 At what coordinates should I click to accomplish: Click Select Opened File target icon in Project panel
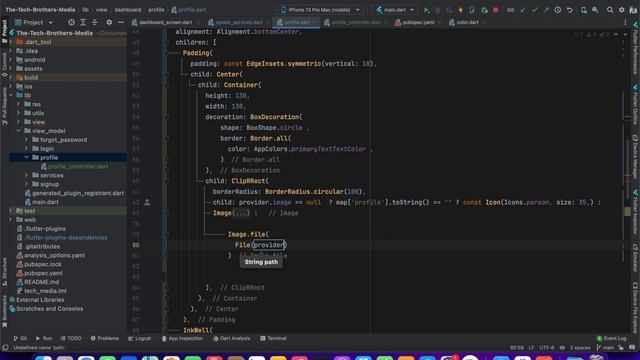click(71, 22)
